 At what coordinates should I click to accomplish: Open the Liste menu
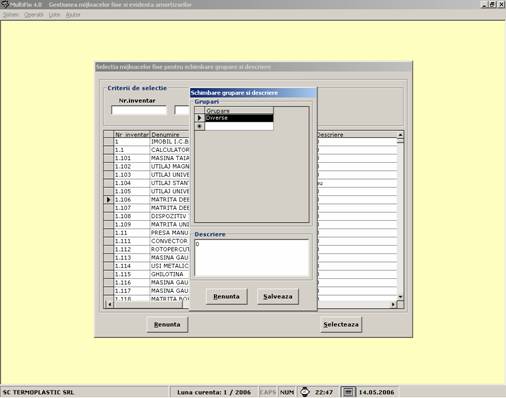(x=54, y=15)
